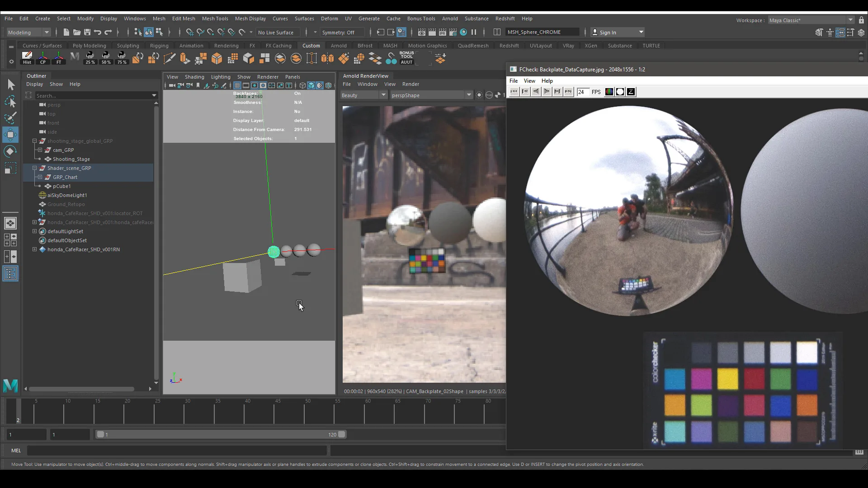Click the Sign In button

tap(609, 32)
